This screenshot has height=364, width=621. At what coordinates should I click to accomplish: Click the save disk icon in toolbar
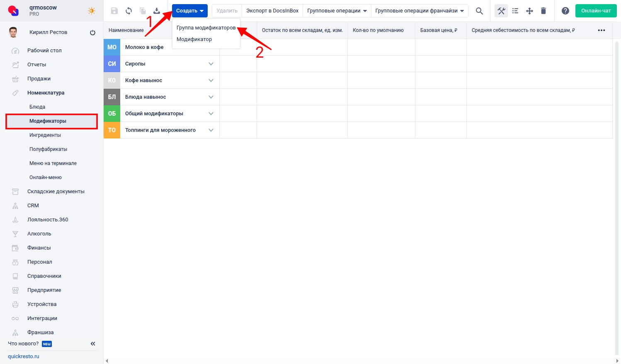(x=114, y=11)
